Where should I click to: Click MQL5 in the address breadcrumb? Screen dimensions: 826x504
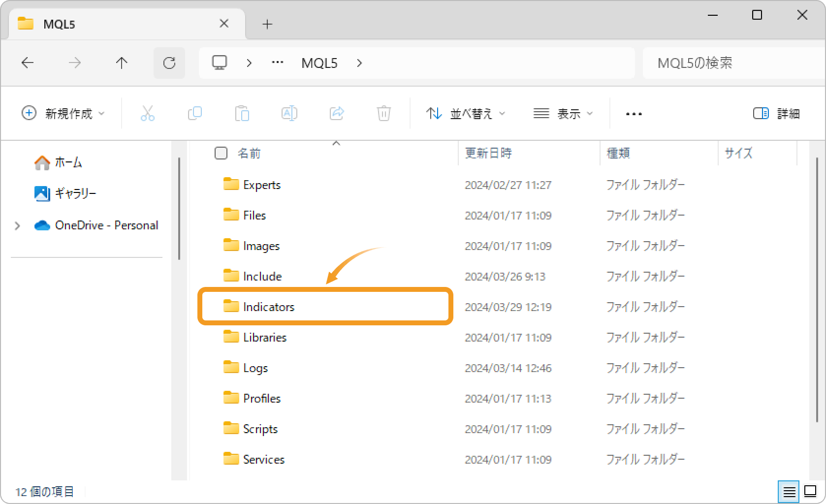coord(319,63)
